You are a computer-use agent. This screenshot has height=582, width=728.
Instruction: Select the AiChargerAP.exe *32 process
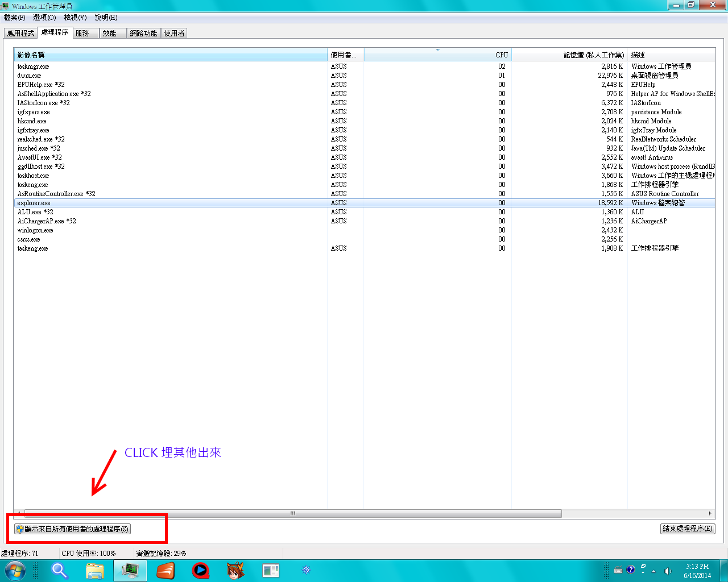[365, 221]
